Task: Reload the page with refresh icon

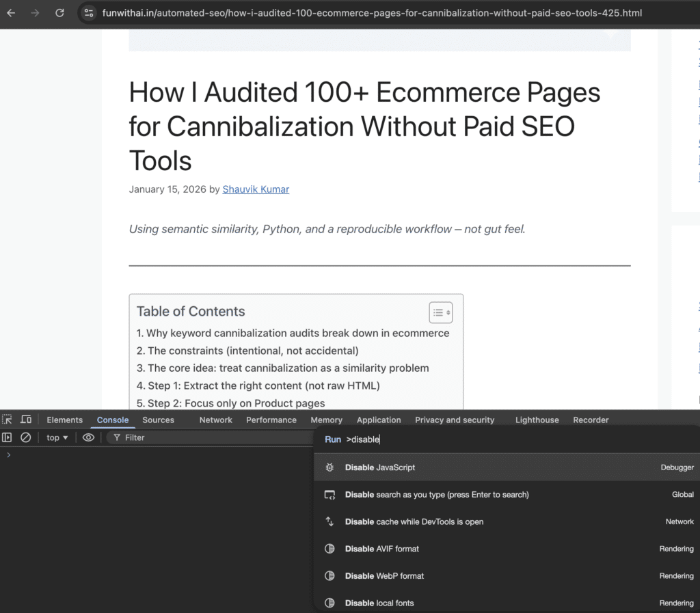Action: [x=59, y=13]
